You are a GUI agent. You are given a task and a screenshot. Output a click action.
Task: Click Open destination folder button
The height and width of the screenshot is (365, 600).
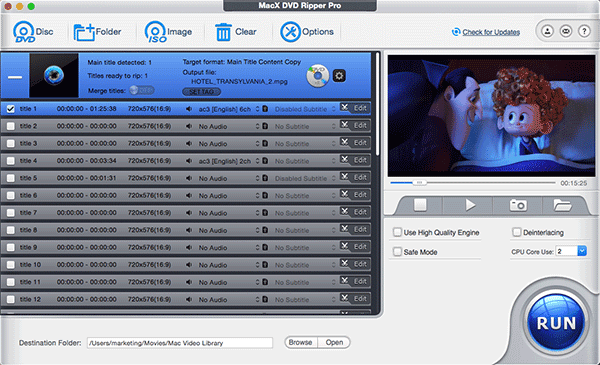tap(334, 342)
